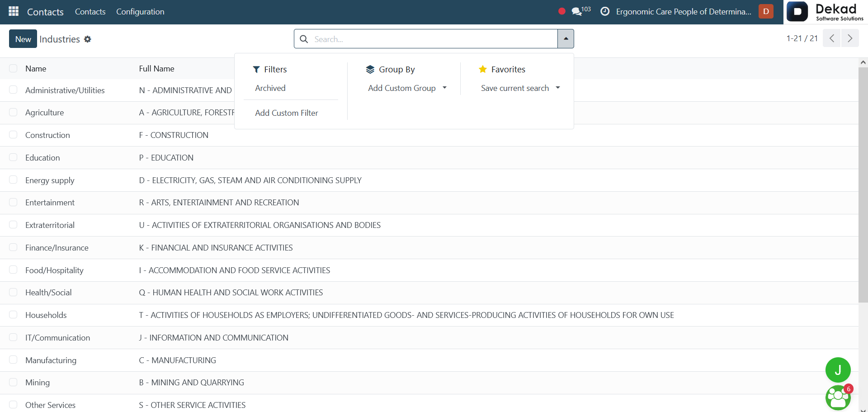This screenshot has height=412, width=868.
Task: Open the activities clock icon
Action: click(x=605, y=11)
